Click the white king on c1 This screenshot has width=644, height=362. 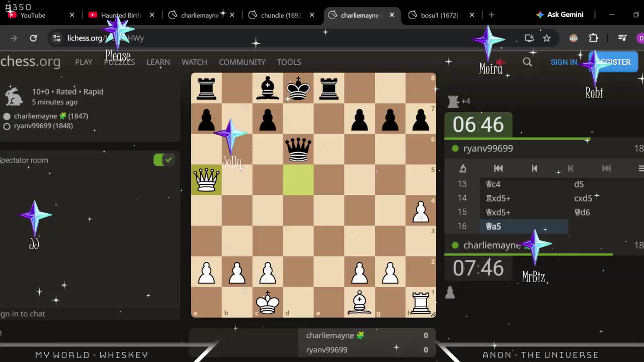[268, 302]
